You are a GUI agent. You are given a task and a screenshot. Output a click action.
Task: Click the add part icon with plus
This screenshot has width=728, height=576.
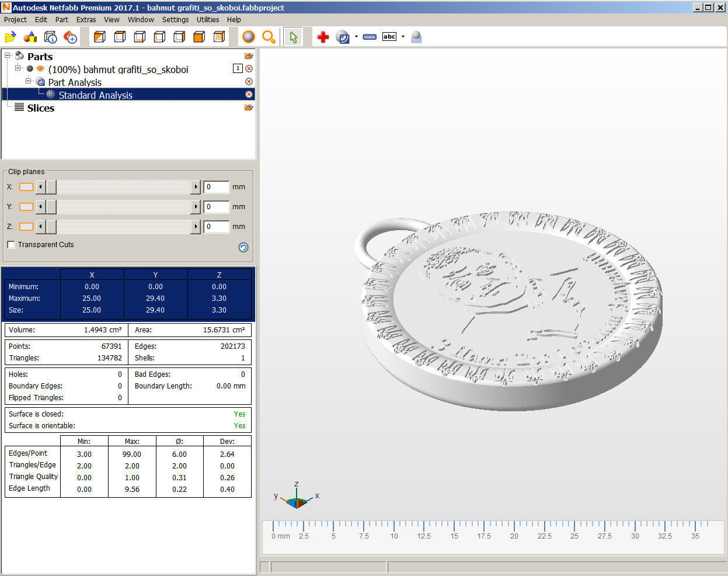pos(70,37)
